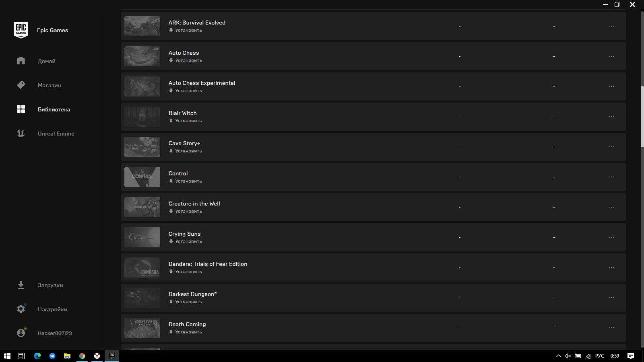Open the Настройки gear icon
This screenshot has width=644, height=362.
tap(21, 309)
